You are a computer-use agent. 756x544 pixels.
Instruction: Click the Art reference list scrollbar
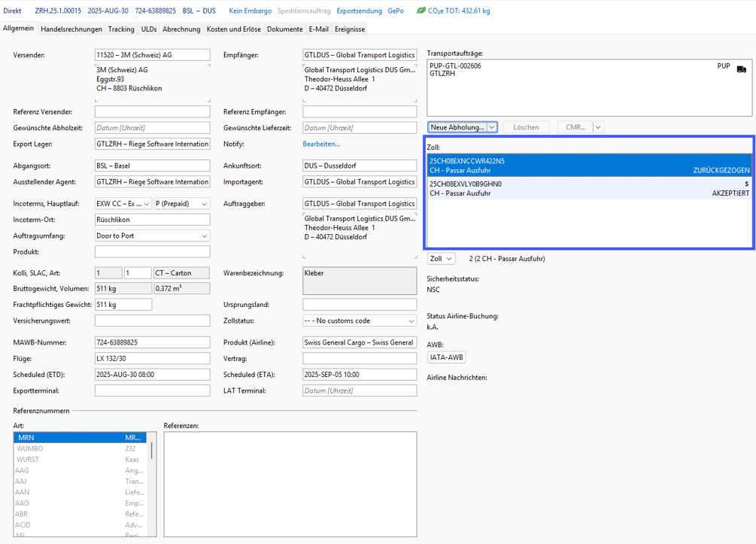click(151, 451)
